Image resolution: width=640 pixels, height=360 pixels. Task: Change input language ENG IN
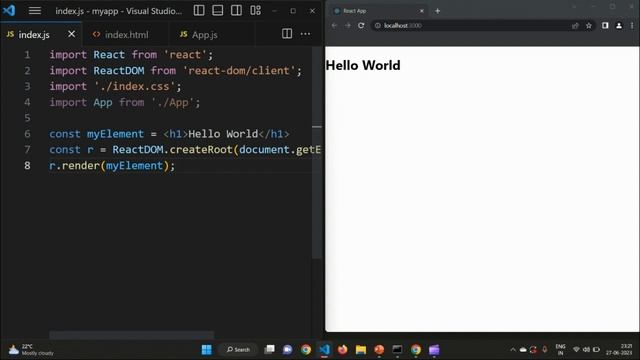coord(560,350)
